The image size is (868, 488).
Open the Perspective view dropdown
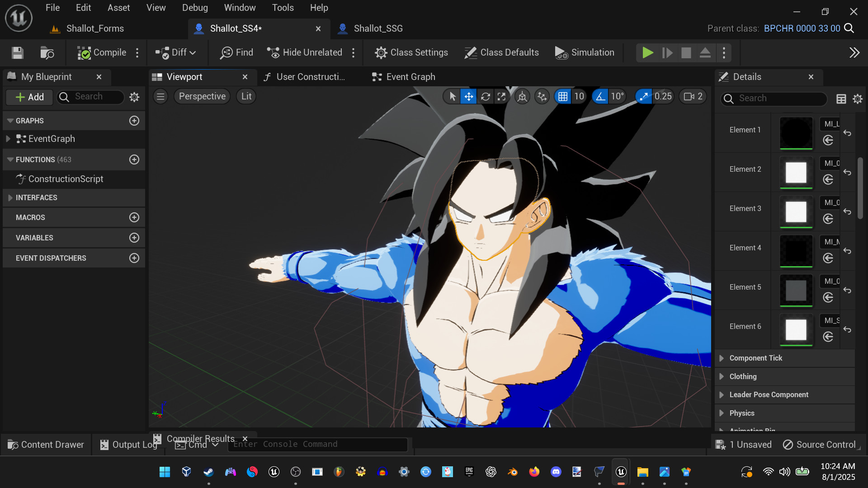tap(202, 96)
